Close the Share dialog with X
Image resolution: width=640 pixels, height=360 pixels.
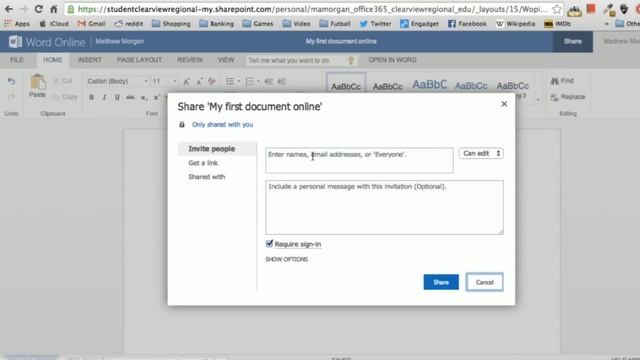pyautogui.click(x=504, y=104)
